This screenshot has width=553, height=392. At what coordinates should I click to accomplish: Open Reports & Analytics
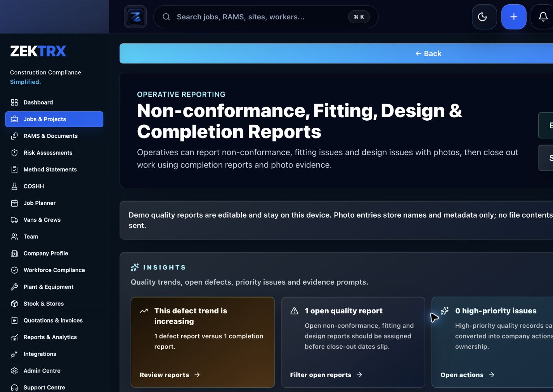coord(54,337)
